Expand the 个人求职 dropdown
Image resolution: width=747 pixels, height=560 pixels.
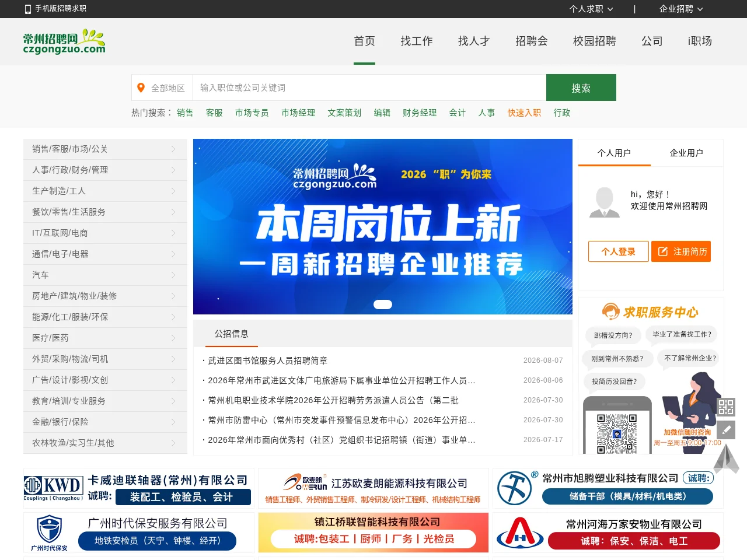tap(591, 9)
